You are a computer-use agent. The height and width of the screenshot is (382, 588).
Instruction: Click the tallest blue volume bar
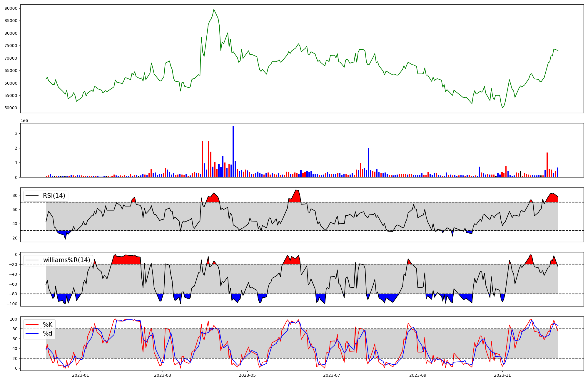[x=233, y=151]
